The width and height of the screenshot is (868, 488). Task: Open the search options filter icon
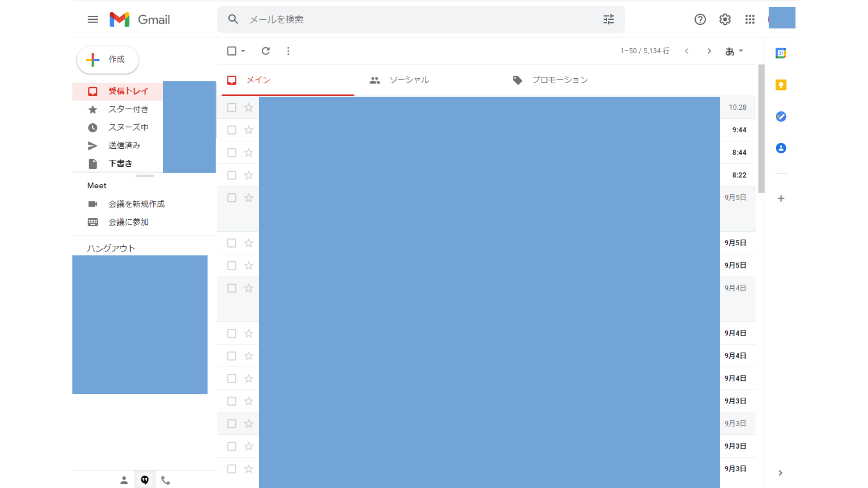tap(609, 19)
